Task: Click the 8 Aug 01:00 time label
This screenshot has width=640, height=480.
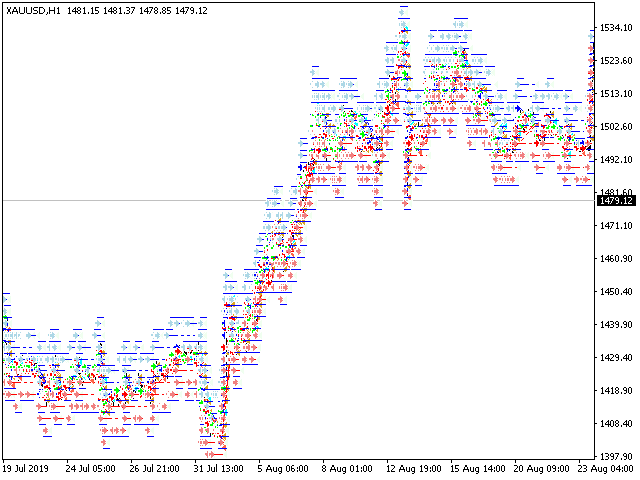Action: pyautogui.click(x=347, y=469)
